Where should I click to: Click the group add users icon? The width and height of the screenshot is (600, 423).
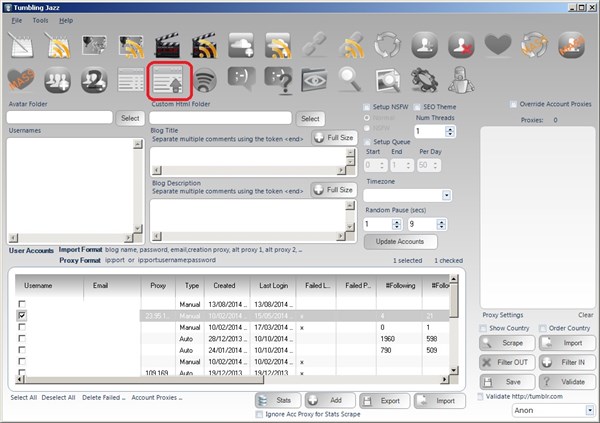57,80
